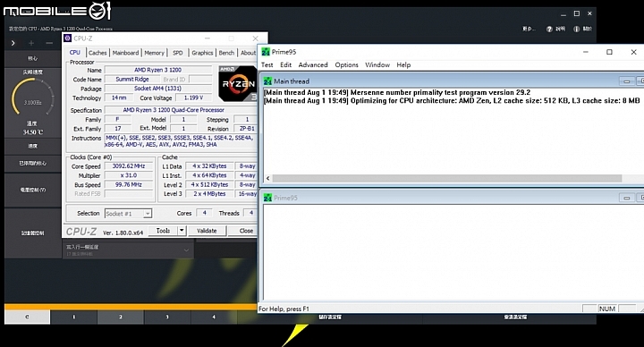644x347 pixels.
Task: Open the Window menu in Prime95
Action: point(377,65)
